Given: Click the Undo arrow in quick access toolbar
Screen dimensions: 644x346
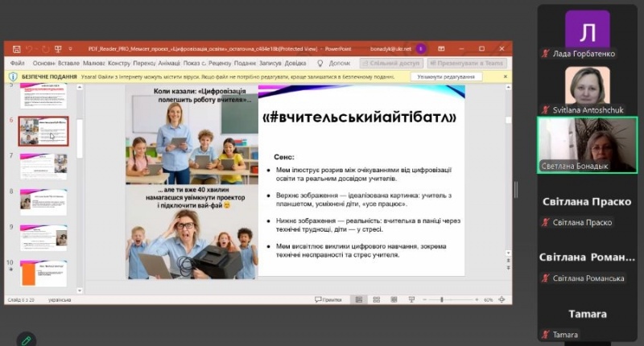Looking at the screenshot, I should [x=29, y=49].
